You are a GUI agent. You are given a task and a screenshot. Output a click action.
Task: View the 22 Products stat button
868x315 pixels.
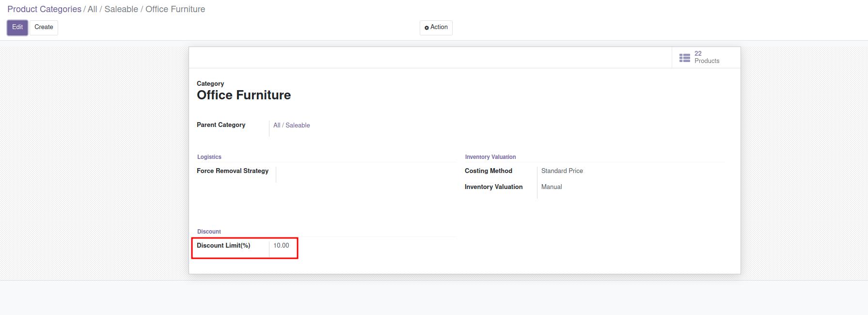(x=706, y=57)
